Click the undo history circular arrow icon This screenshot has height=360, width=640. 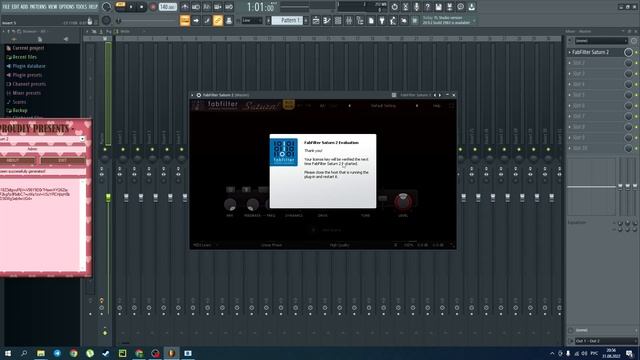[x=394, y=7]
